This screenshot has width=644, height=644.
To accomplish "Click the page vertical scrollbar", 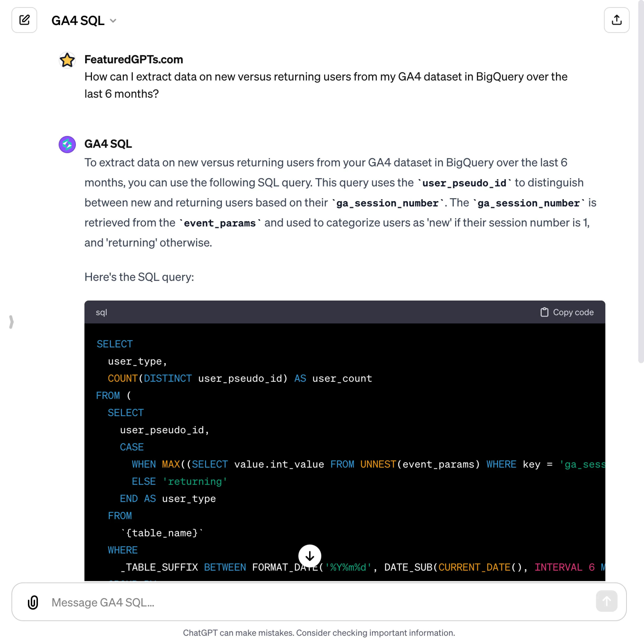I will pyautogui.click(x=641, y=182).
